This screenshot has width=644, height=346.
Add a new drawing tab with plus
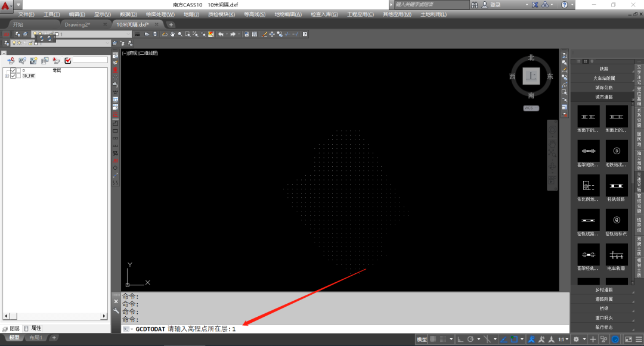click(171, 24)
